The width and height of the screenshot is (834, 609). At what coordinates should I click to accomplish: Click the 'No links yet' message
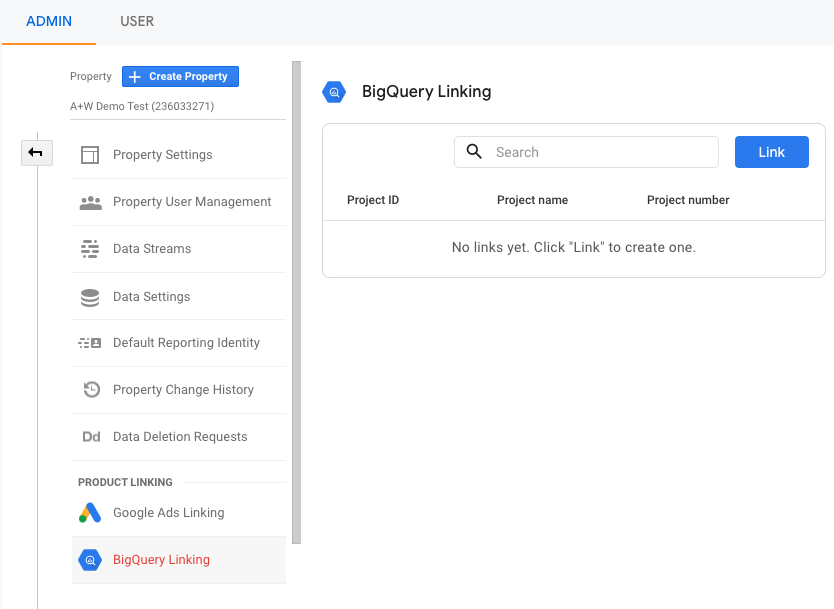[x=574, y=247]
